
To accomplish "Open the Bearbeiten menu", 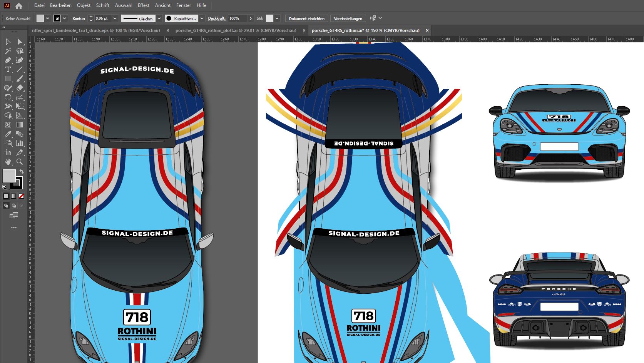I will point(61,5).
